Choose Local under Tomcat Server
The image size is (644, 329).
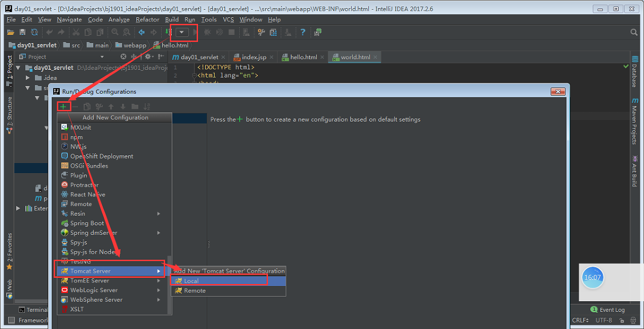tap(229, 281)
